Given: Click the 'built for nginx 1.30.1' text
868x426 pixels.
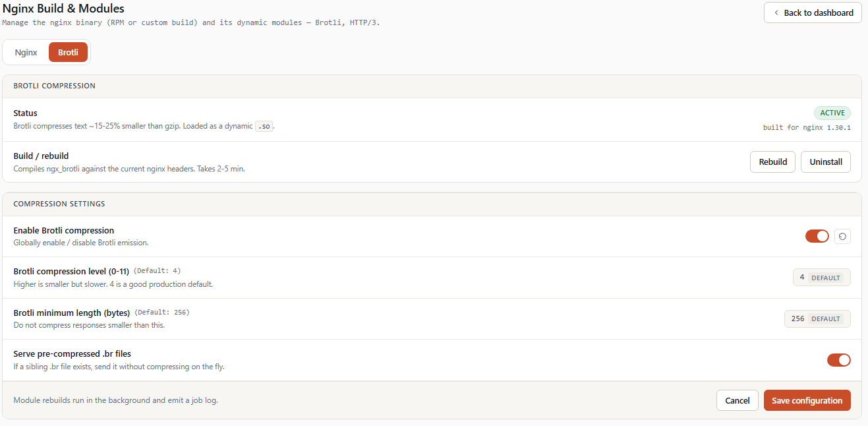Looking at the screenshot, I should [807, 127].
